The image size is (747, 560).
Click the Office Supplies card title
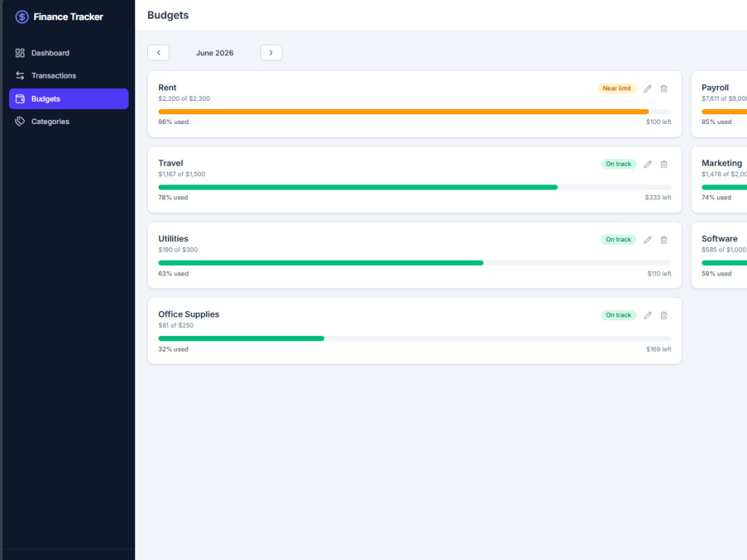pyautogui.click(x=189, y=314)
